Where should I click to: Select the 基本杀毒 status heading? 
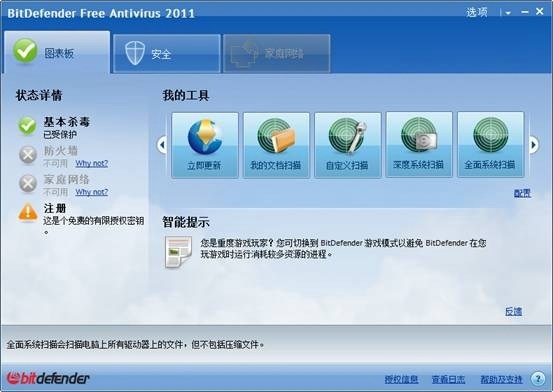tap(66, 122)
